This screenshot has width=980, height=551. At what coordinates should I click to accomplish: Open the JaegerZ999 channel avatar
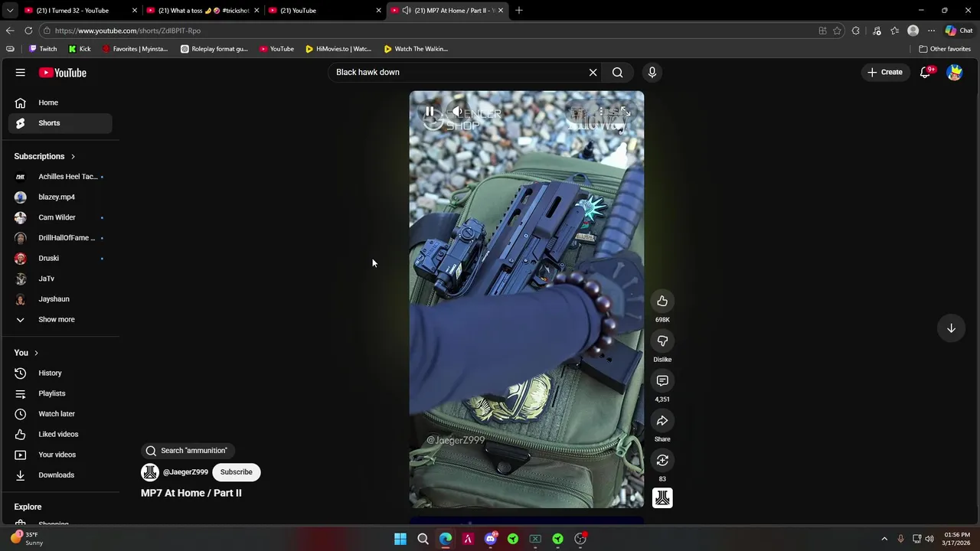tap(150, 472)
